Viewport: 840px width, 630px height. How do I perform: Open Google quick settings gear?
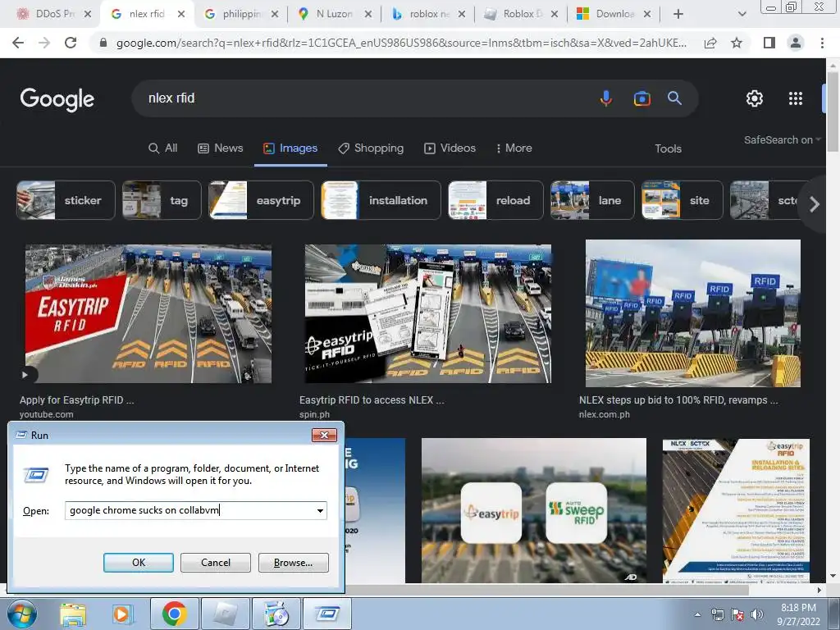(x=755, y=98)
